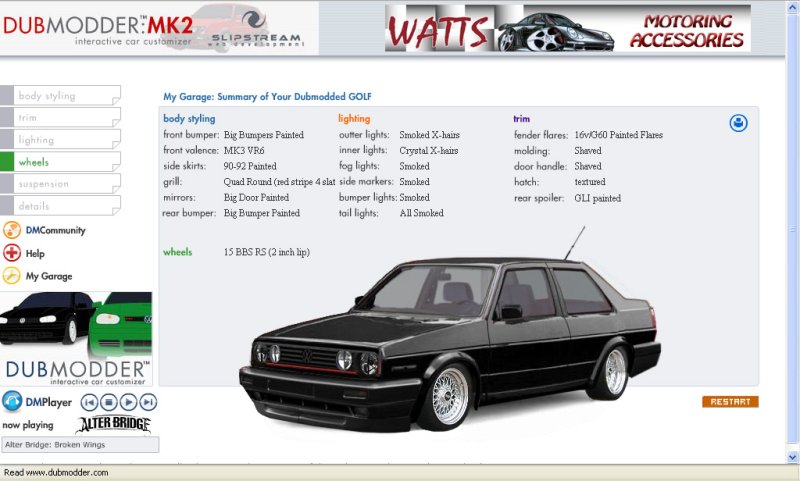
Task: Click the blue profile icon in summary panel
Action: tap(738, 123)
